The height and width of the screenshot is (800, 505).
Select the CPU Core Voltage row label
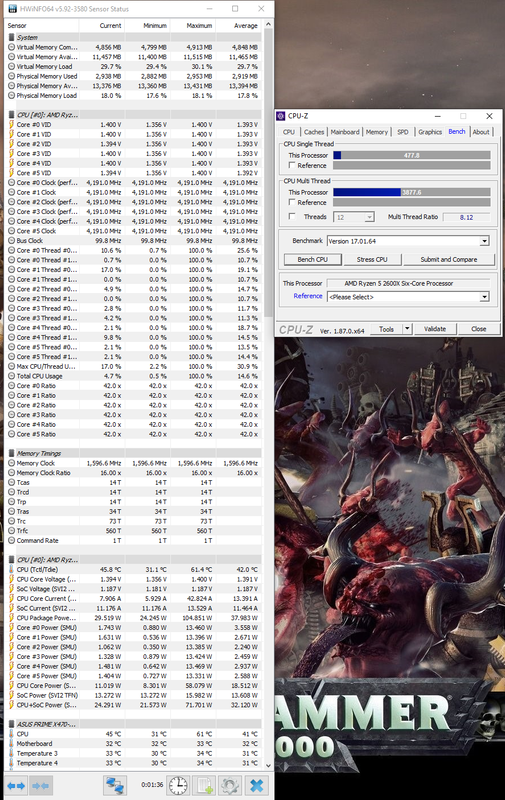[x=46, y=579]
